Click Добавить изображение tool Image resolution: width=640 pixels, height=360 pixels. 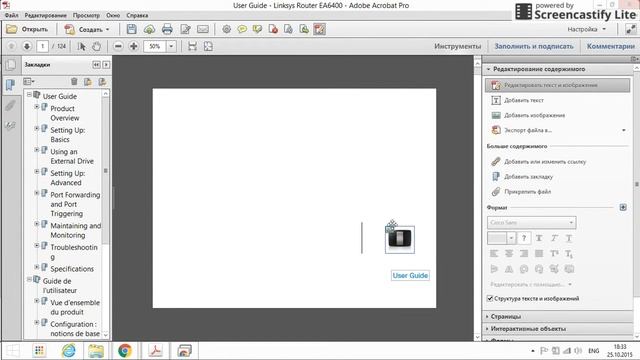click(x=528, y=115)
